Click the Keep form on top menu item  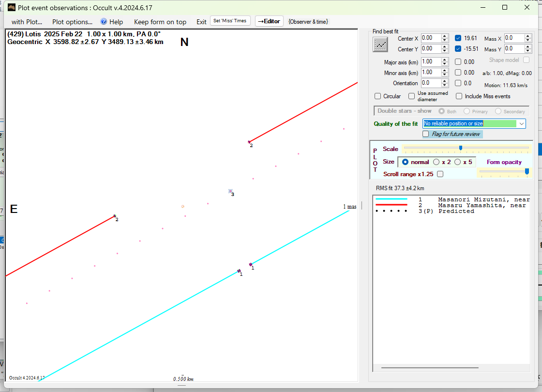pyautogui.click(x=160, y=22)
